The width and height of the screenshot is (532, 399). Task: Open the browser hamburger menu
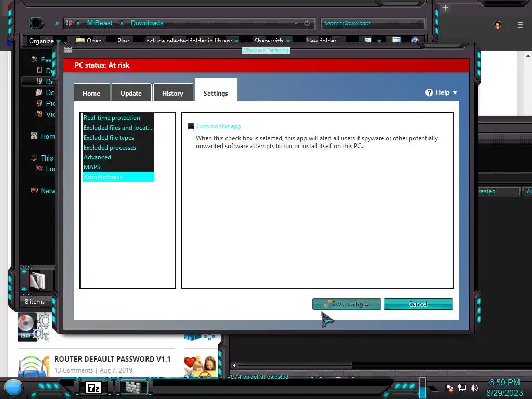521,25
